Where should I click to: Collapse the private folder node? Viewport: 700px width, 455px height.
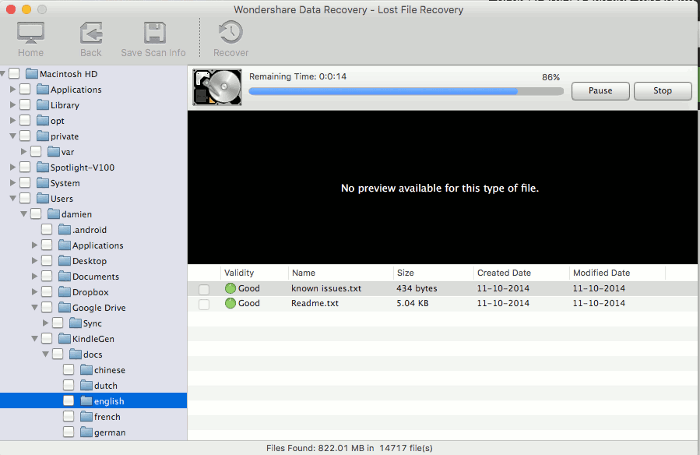pyautogui.click(x=13, y=136)
